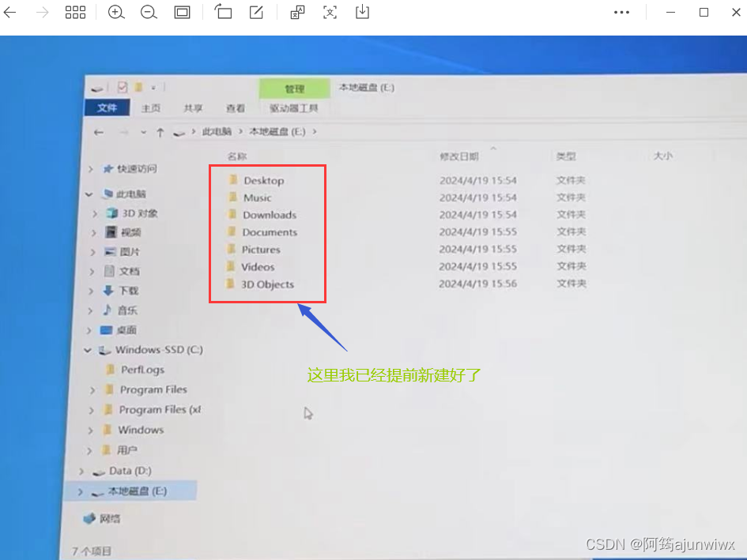Sort by the 类型 column header
747x560 pixels.
point(566,156)
